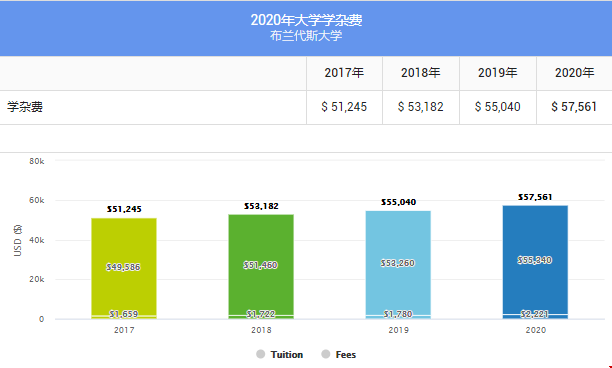Select the 2019年 column header
The height and width of the screenshot is (368, 612).
(498, 73)
